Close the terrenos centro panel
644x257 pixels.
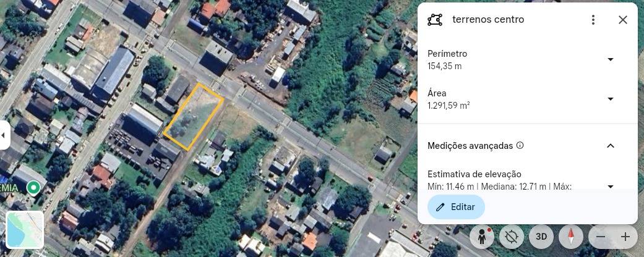(622, 20)
